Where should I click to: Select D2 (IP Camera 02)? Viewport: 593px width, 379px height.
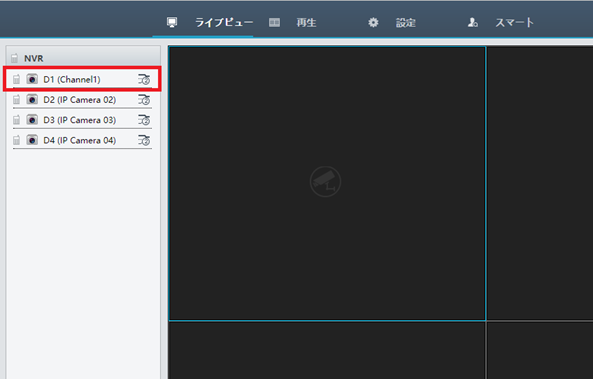click(79, 100)
